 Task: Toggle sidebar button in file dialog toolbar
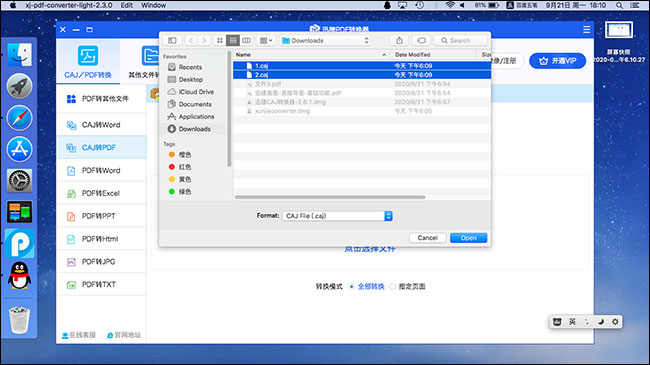[172, 40]
